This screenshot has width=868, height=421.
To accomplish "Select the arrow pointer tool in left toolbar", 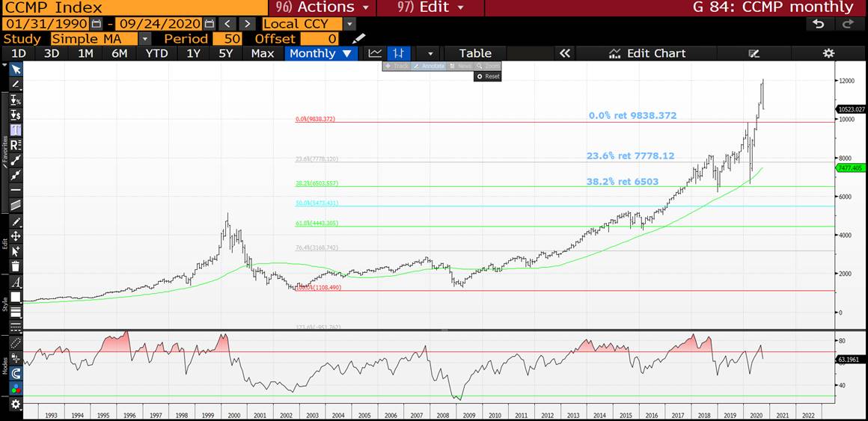I will tap(16, 69).
